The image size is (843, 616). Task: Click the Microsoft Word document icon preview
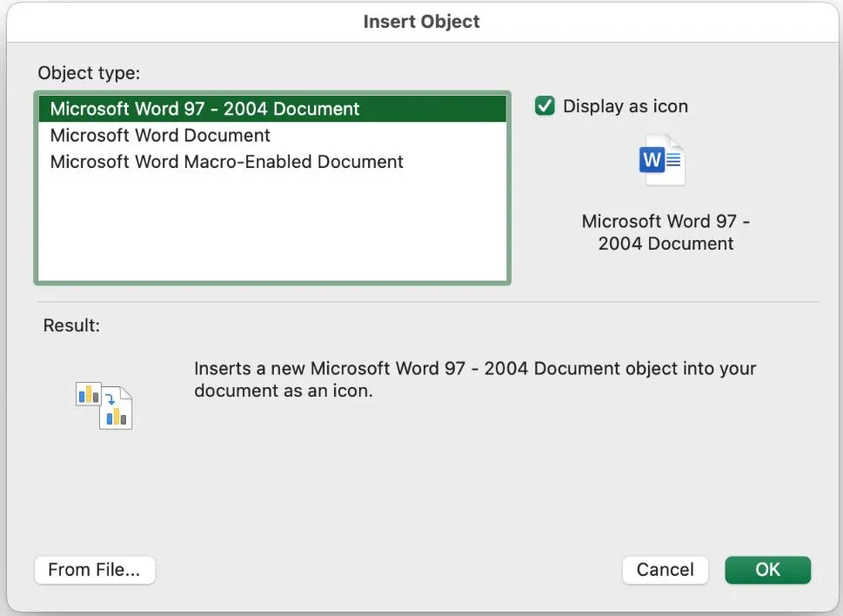point(662,159)
